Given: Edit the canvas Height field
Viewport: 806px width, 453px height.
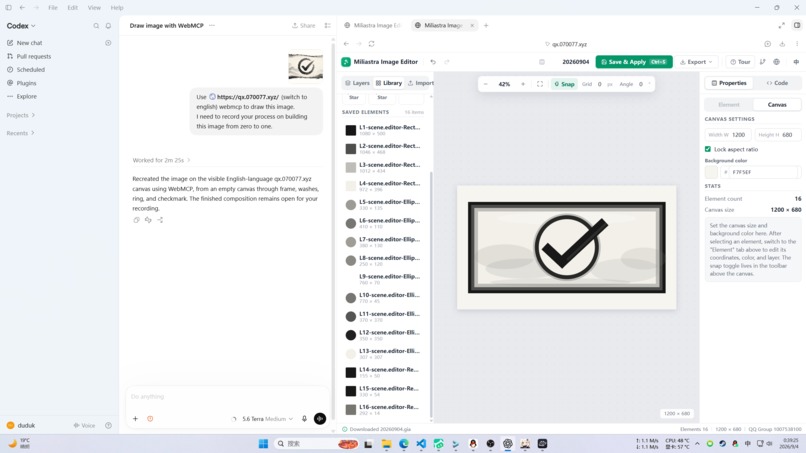Looking at the screenshot, I should point(777,135).
